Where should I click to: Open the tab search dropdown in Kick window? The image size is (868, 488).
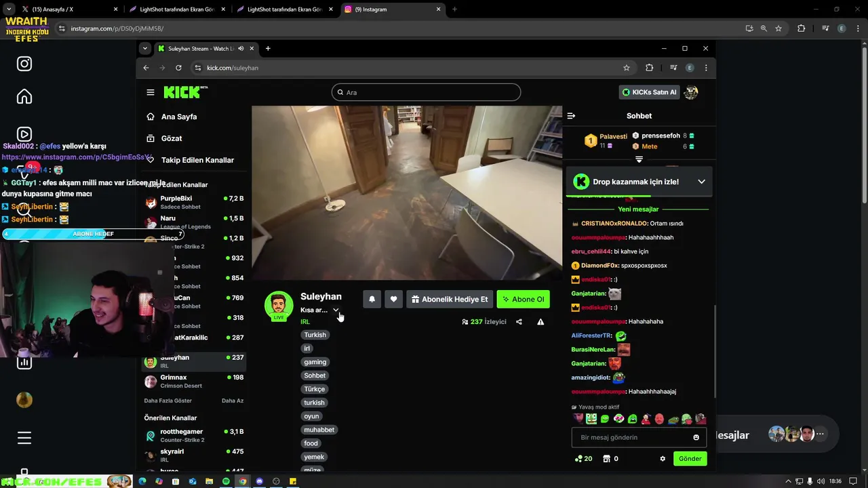[144, 49]
